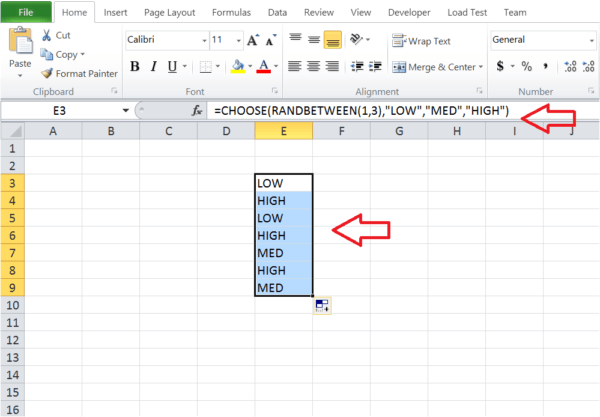Expand the Underline style arrow
600x417 pixels.
[184, 67]
